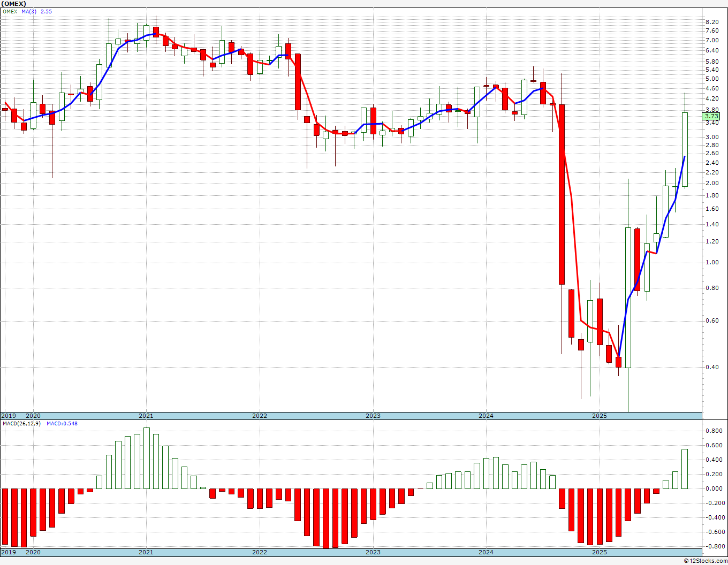This screenshot has width=728, height=565.
Task: Click the 0.60 price axis label
Action: [712, 320]
